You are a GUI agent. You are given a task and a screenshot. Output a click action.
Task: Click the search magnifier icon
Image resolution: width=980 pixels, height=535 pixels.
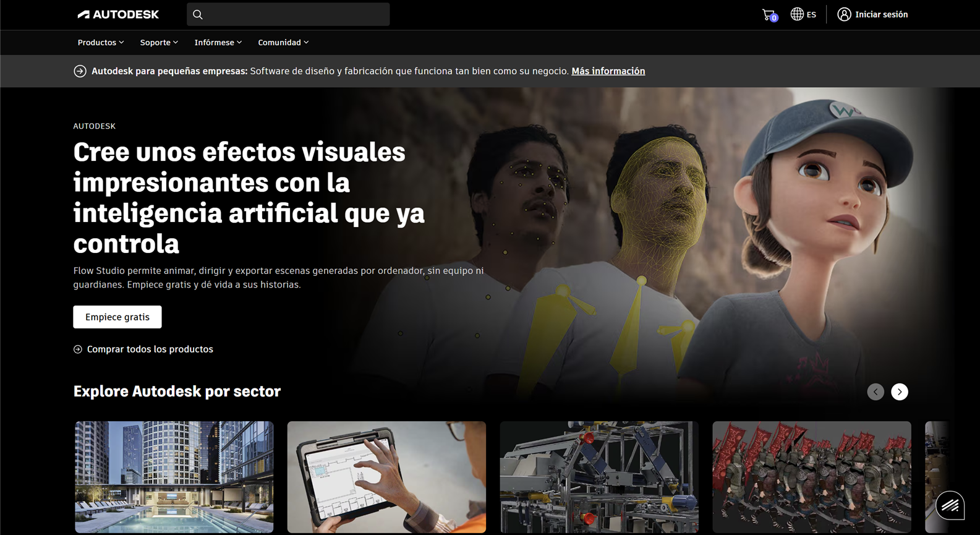click(x=198, y=14)
